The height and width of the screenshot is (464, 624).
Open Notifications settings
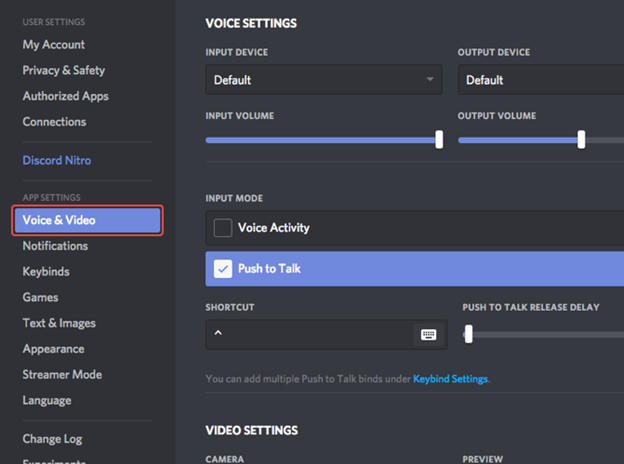55,246
